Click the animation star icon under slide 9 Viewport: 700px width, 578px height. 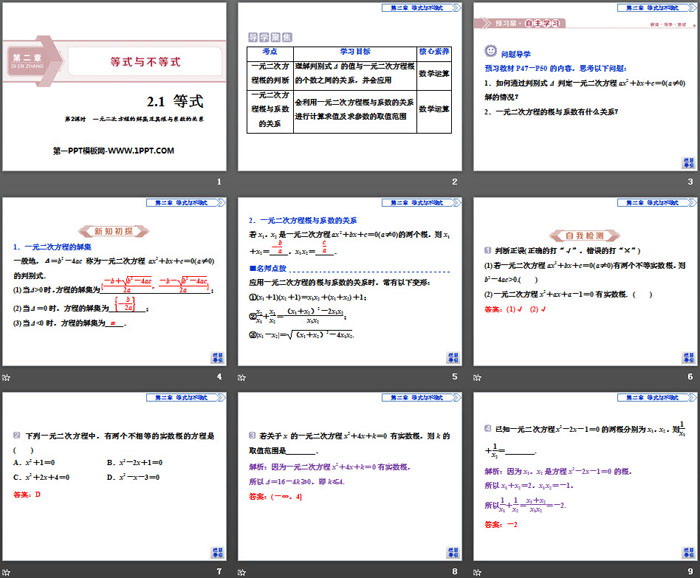[478, 572]
